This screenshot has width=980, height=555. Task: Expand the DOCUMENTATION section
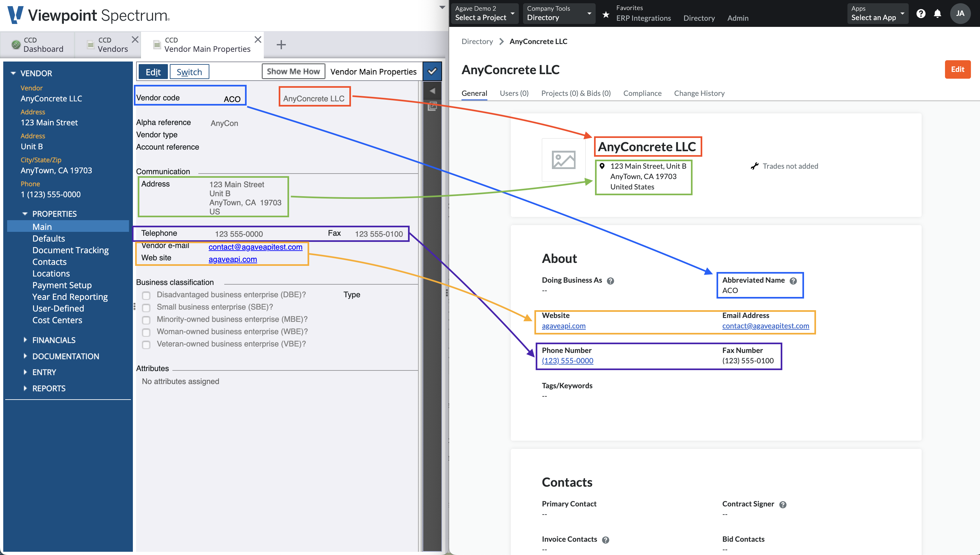tap(25, 356)
